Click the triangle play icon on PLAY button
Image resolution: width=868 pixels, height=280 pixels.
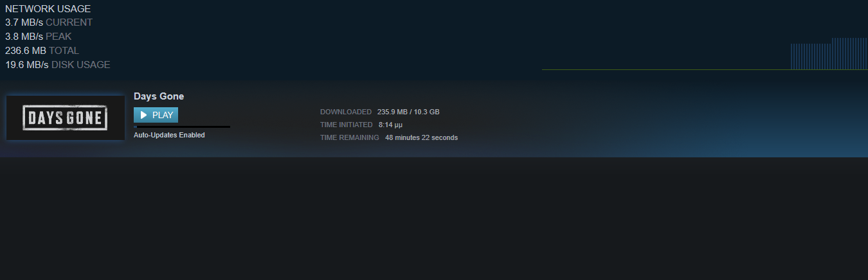(x=144, y=116)
